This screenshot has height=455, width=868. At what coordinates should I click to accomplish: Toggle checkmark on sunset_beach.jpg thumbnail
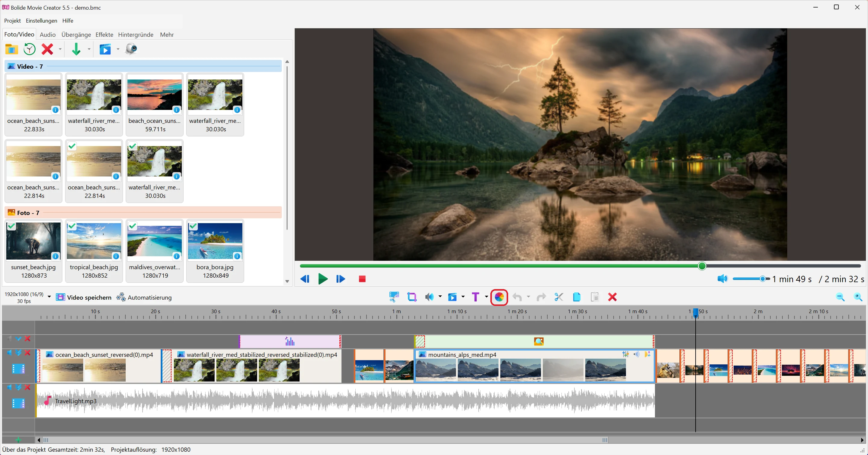pyautogui.click(x=11, y=226)
